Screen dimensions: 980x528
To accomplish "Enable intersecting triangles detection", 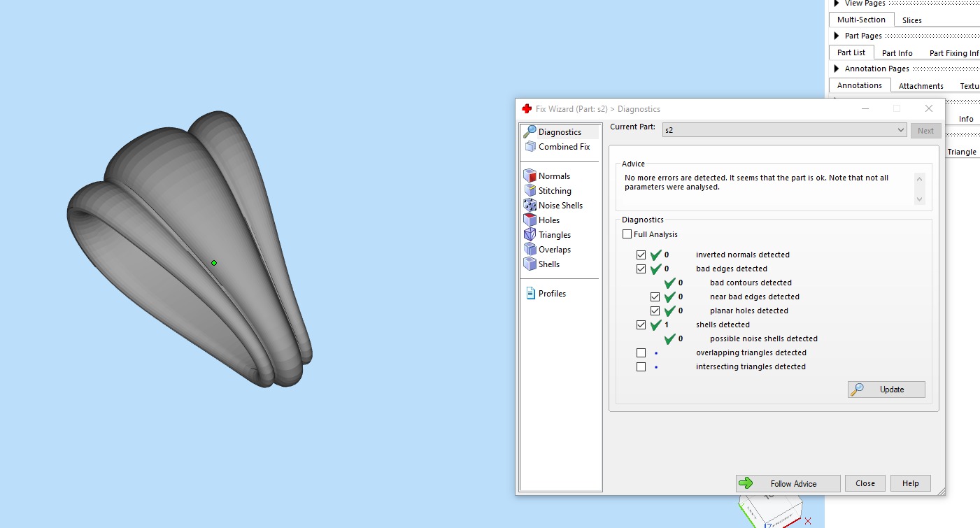I will pyautogui.click(x=641, y=366).
